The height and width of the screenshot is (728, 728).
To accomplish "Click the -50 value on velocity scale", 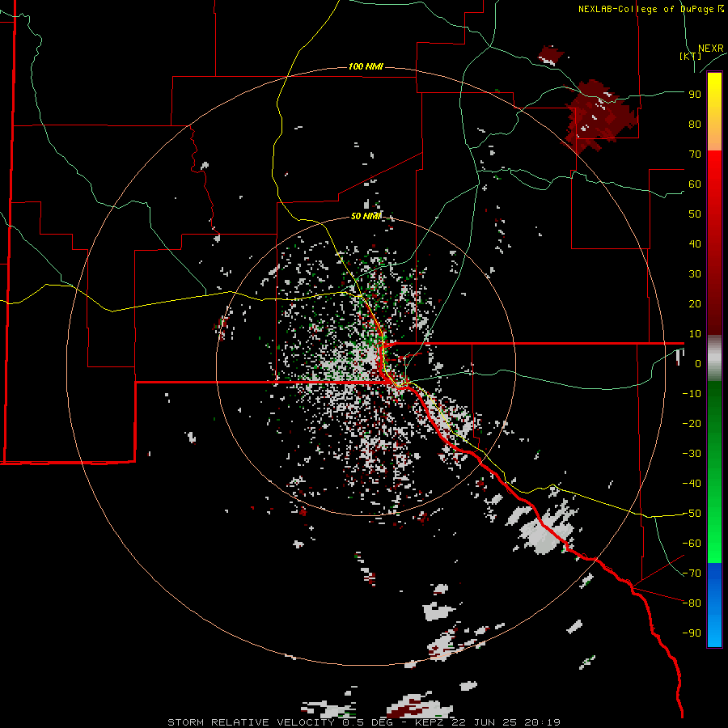I will pos(692,514).
